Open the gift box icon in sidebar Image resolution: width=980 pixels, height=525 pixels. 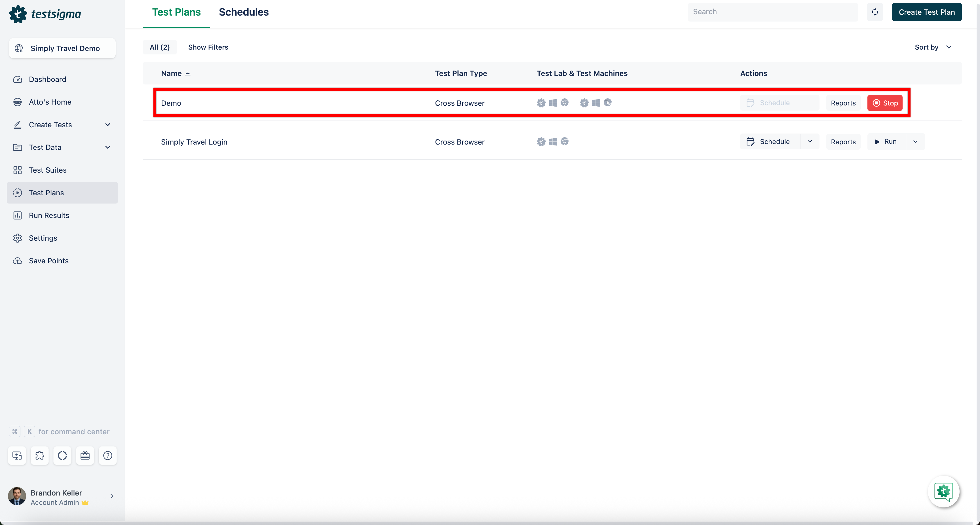[x=85, y=455]
